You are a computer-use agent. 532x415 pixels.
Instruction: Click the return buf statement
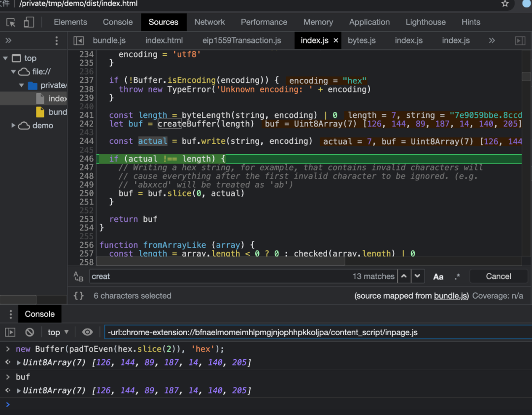[x=133, y=219]
